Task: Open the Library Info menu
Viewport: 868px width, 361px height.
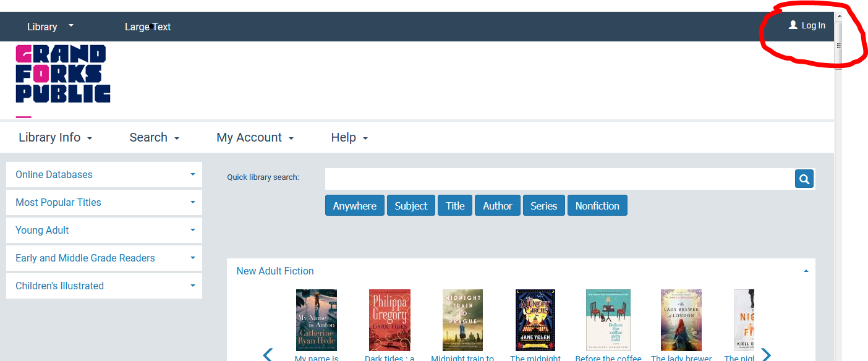Action: point(55,137)
